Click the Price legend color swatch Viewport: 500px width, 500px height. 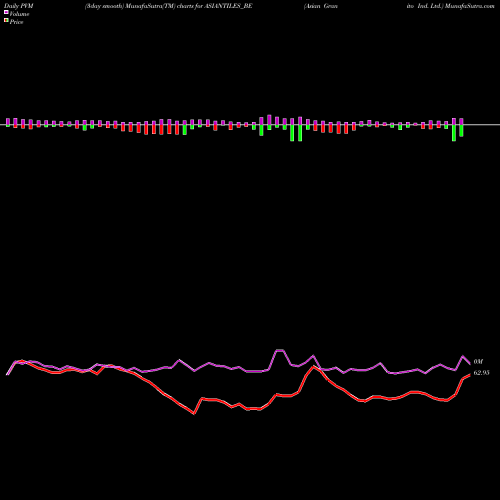(6, 21)
